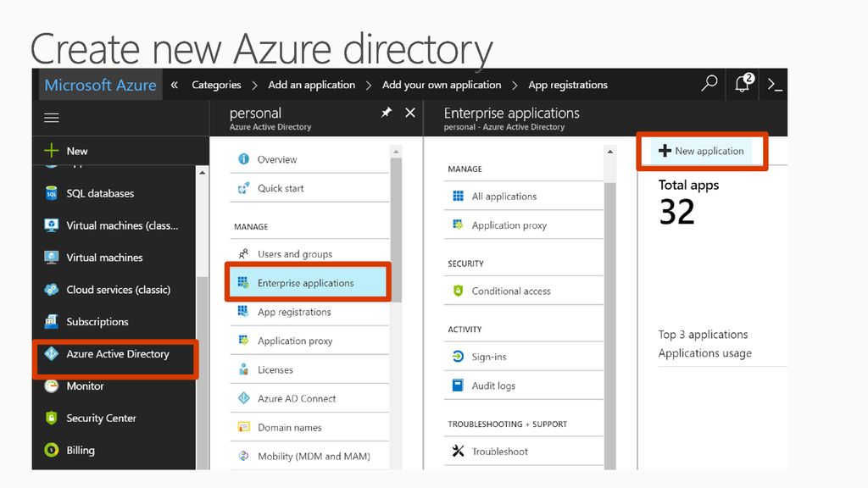Go to Categories breadcrumb
The image size is (868, 488).
(216, 85)
